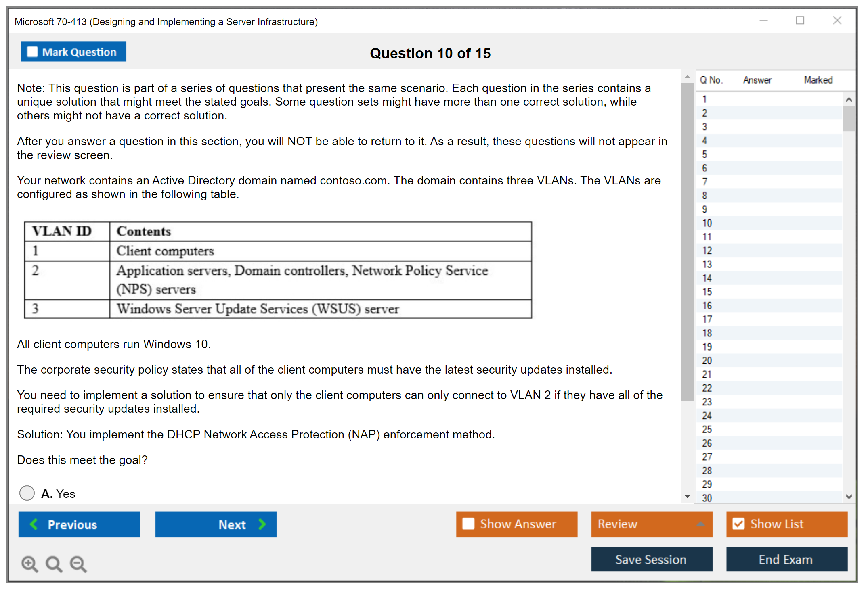Click the End Exam button
The height and width of the screenshot is (593, 868).
pyautogui.click(x=786, y=559)
